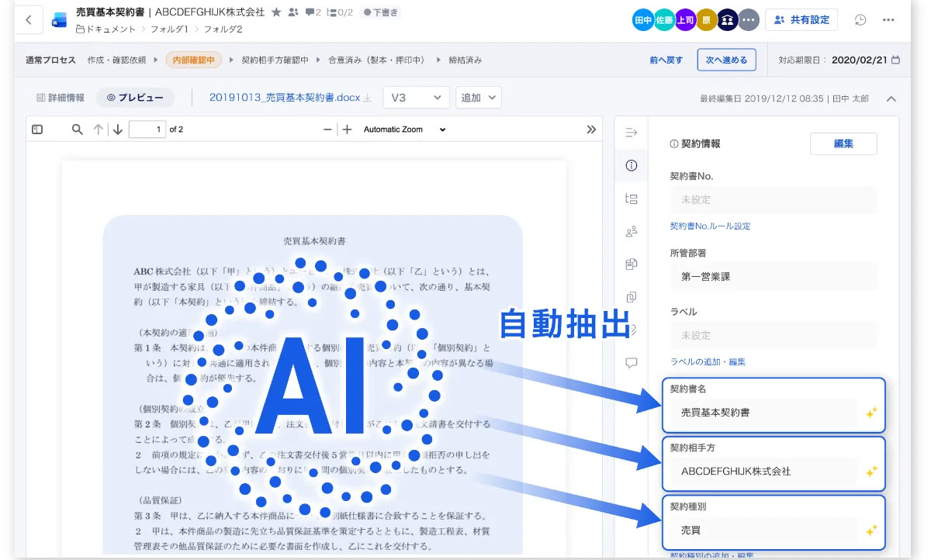931x560 pixels.
Task: Star the 売買基本契約書 document as favorite
Action: (x=276, y=12)
